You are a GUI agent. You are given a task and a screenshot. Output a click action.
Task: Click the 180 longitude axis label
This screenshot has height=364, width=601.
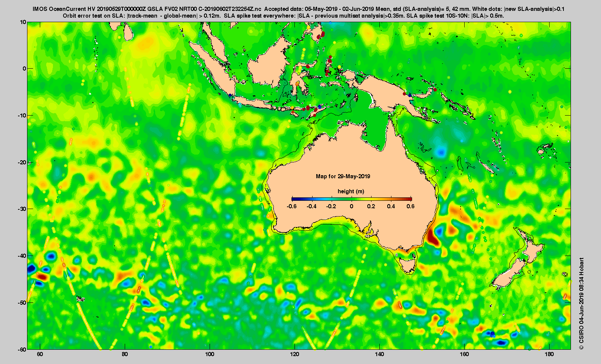(549, 354)
